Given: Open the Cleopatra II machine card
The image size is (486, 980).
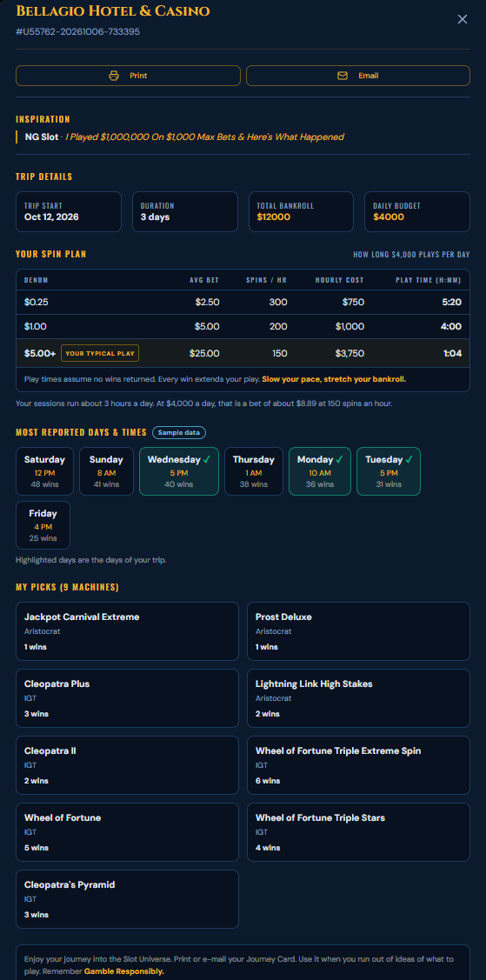Looking at the screenshot, I should 127,765.
